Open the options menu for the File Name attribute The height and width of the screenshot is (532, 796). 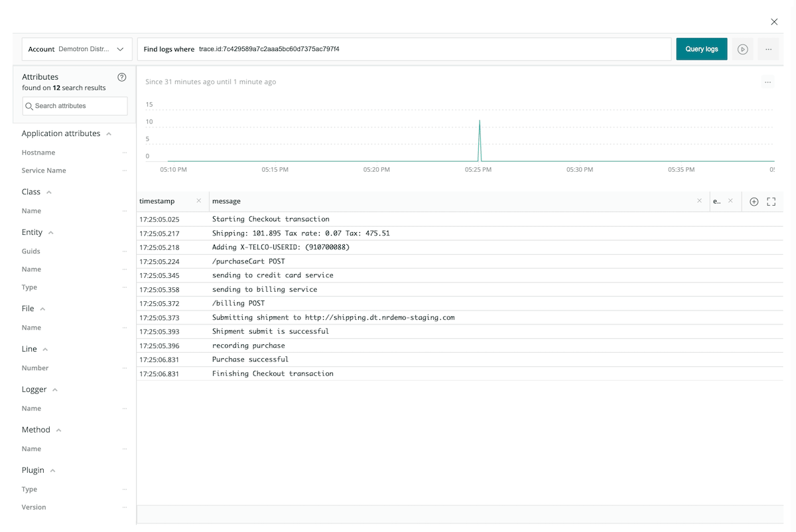click(x=124, y=328)
